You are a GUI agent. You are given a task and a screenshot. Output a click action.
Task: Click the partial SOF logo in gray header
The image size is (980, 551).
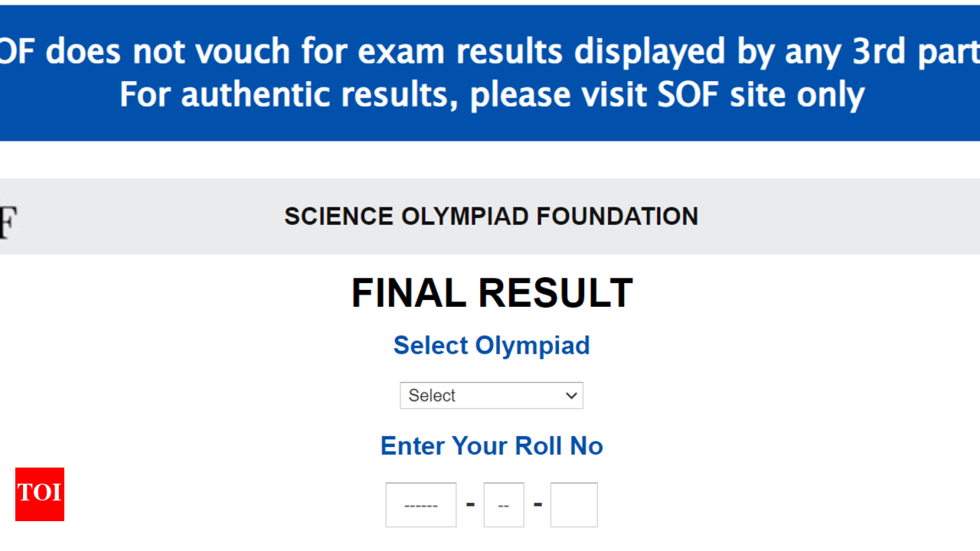(x=8, y=221)
